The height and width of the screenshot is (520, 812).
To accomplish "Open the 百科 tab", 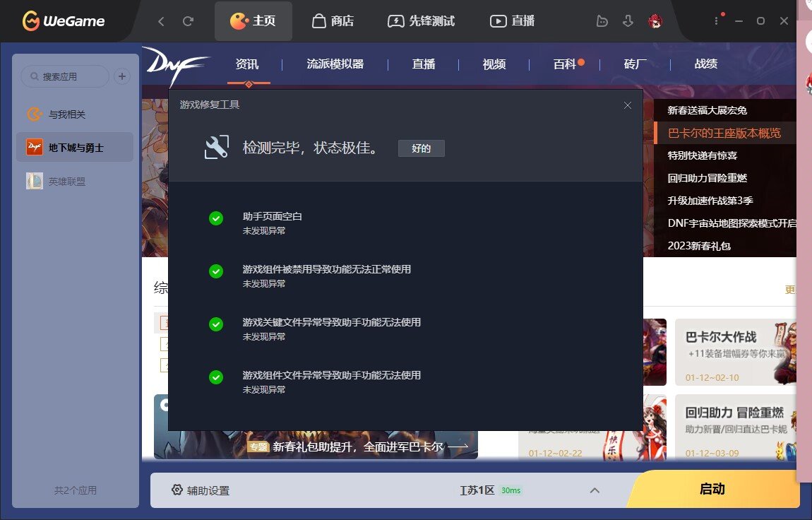I will [564, 64].
